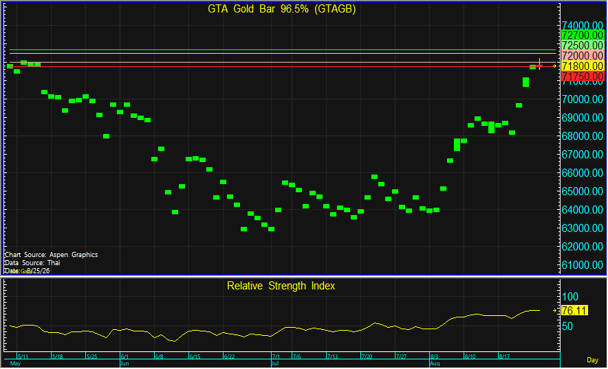The height and width of the screenshot is (369, 608).
Task: Click the 72700.00 green price label
Action: (582, 35)
